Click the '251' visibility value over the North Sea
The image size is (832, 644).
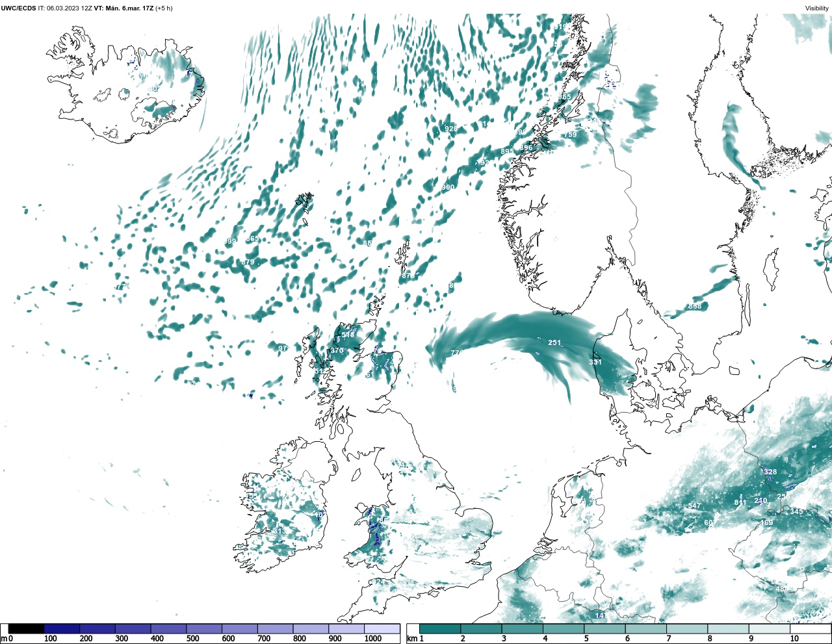(x=554, y=343)
